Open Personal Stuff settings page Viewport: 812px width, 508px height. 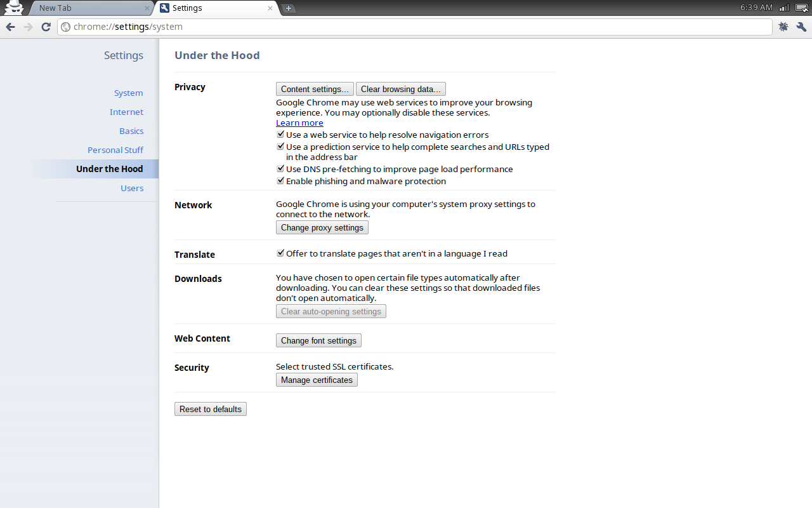(115, 150)
